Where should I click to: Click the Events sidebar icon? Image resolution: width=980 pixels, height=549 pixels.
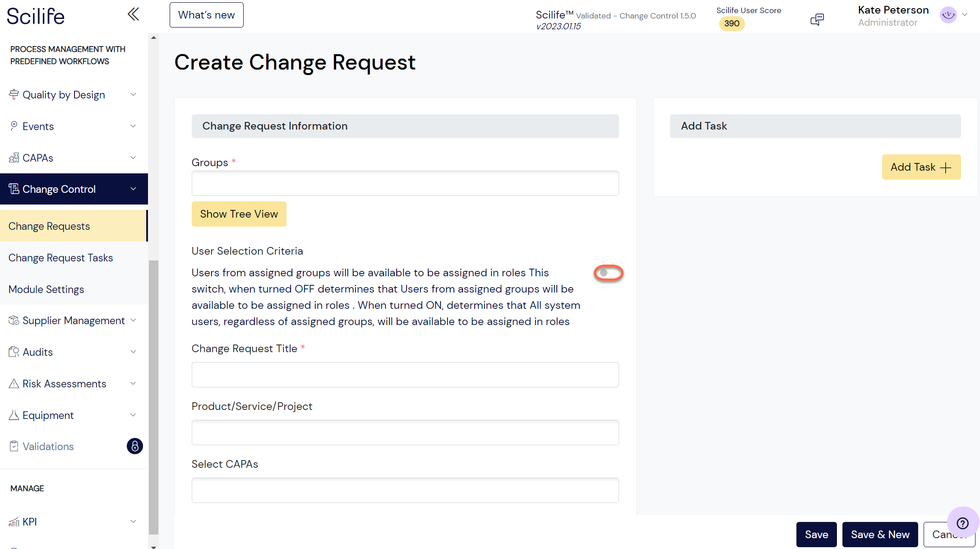(x=14, y=126)
